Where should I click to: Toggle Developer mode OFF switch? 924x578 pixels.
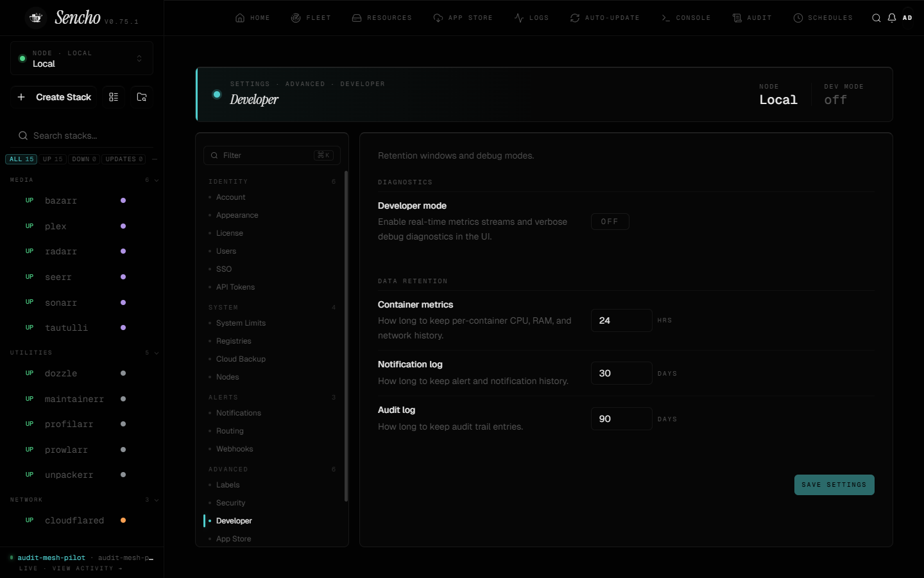coord(610,222)
